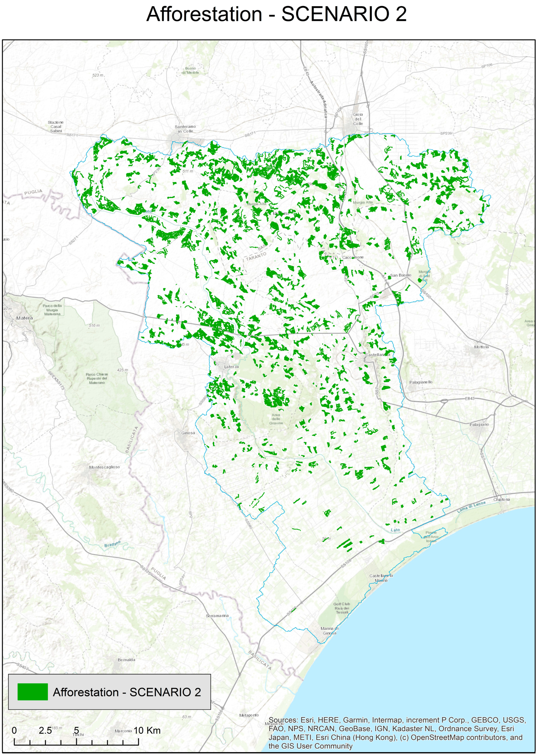Click the Golf Club Riva dei Tessali label
Screen dimensions: 538x756
[x=342, y=608]
